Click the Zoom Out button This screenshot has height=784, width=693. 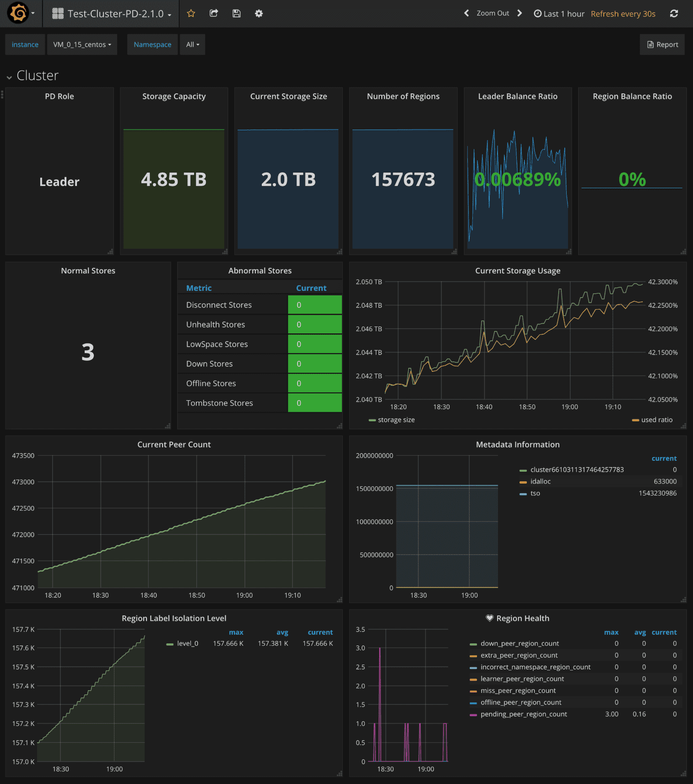(x=493, y=13)
